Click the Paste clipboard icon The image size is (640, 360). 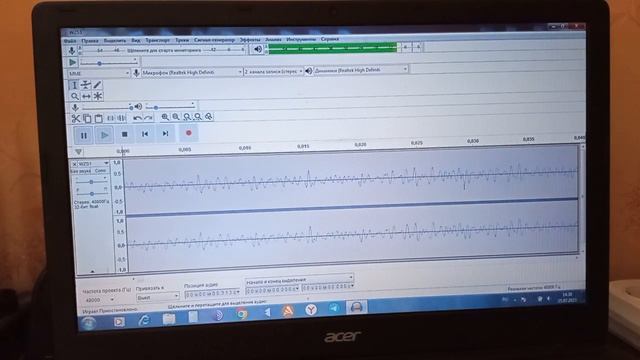[98, 118]
